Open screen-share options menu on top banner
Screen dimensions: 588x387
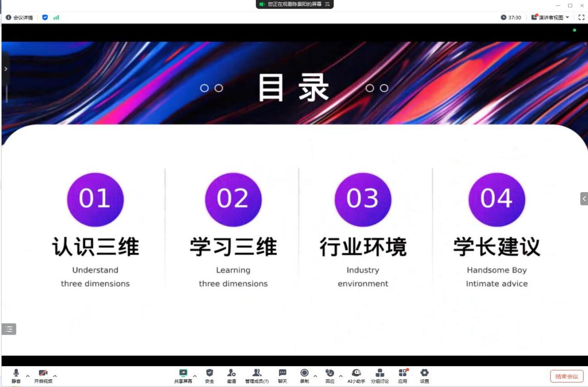[x=327, y=4]
